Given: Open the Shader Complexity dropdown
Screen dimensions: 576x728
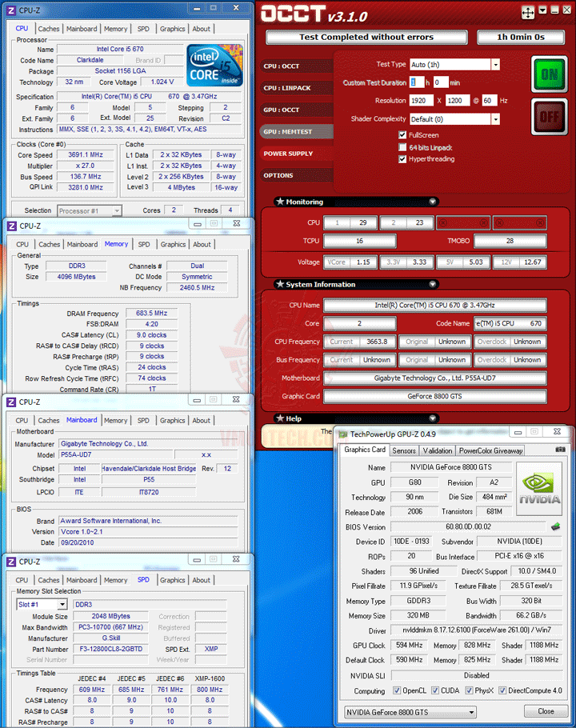Looking at the screenshot, I should click(496, 119).
